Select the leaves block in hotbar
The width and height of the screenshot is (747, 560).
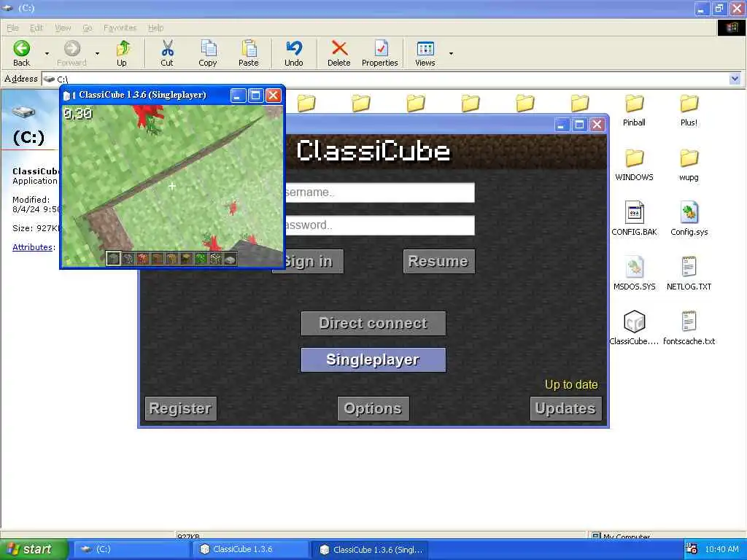pyautogui.click(x=201, y=259)
